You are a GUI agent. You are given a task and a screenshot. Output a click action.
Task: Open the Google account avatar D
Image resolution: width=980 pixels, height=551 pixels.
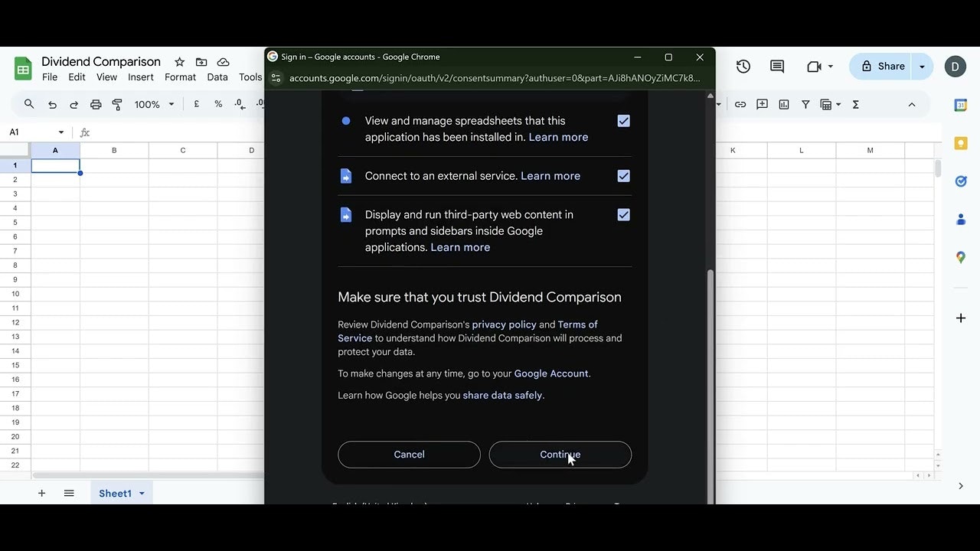[x=955, y=67]
